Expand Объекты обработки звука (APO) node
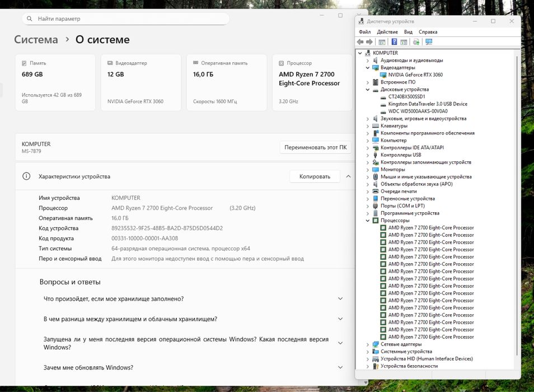This screenshot has height=392, width=534. click(367, 184)
